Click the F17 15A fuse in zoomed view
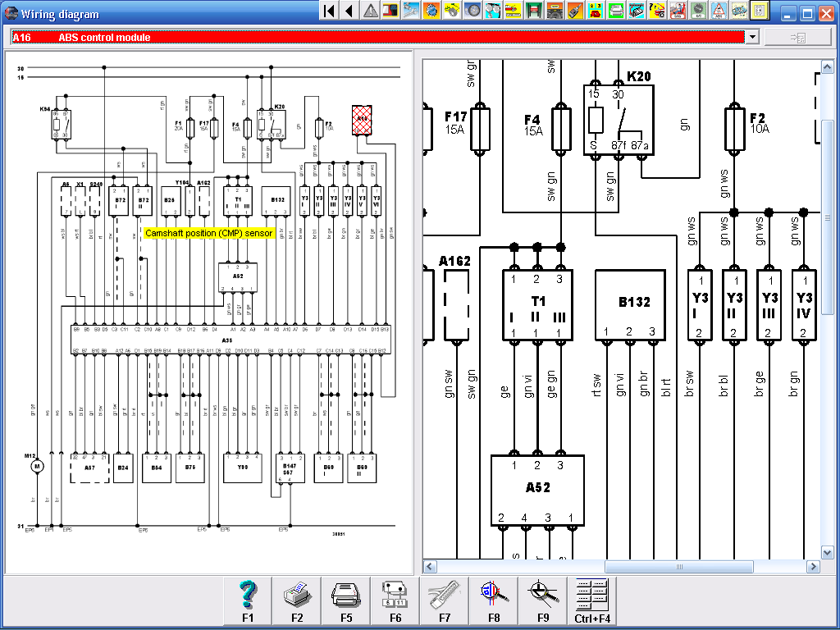This screenshot has height=630, width=840. (x=480, y=129)
